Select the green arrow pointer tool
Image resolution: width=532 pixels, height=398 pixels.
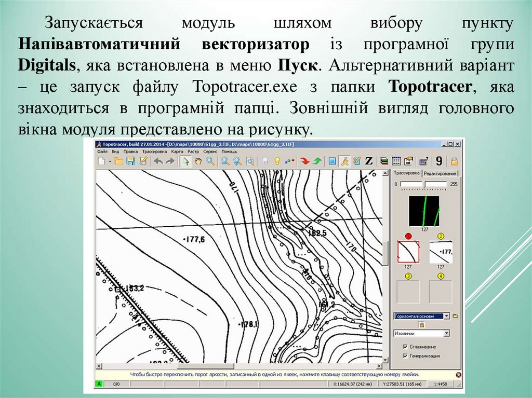185,161
